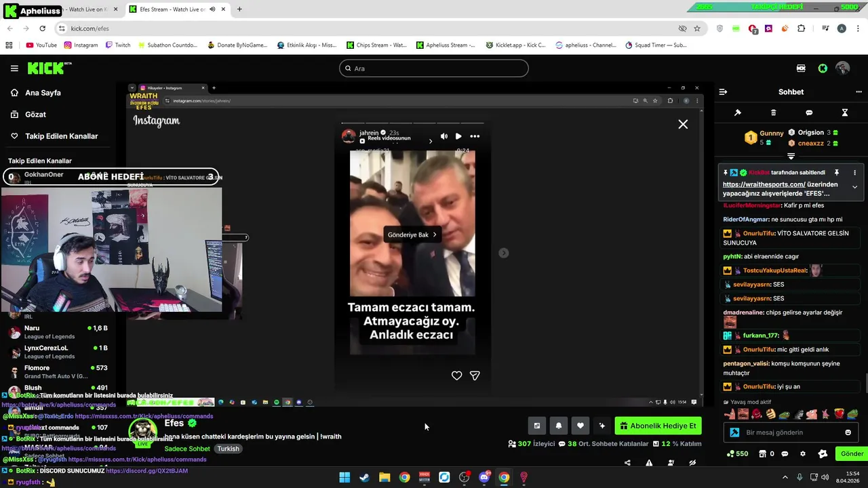Open wraithesports.com link in pinned message
This screenshot has width=868, height=488.
[x=764, y=184]
